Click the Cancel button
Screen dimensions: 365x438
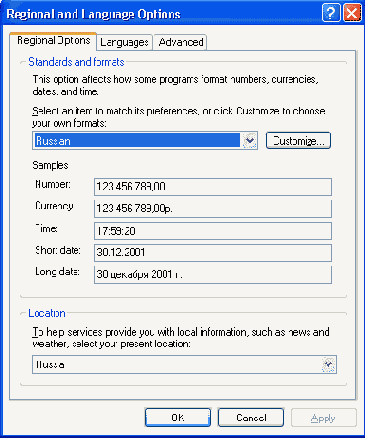[x=251, y=417]
